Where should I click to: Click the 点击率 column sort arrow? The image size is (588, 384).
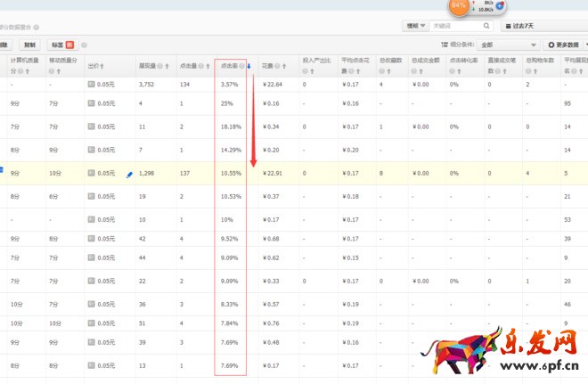point(249,66)
